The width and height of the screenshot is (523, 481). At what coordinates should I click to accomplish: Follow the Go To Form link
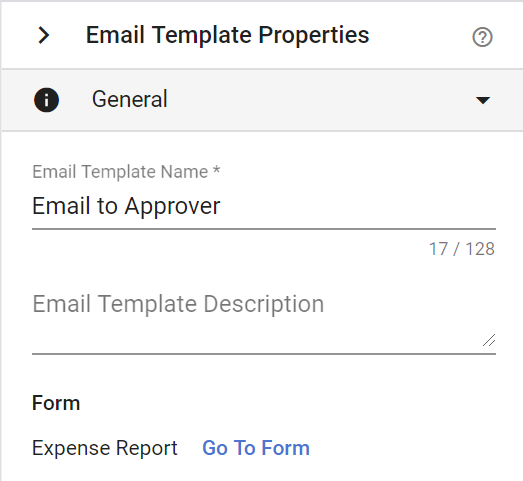coord(256,448)
